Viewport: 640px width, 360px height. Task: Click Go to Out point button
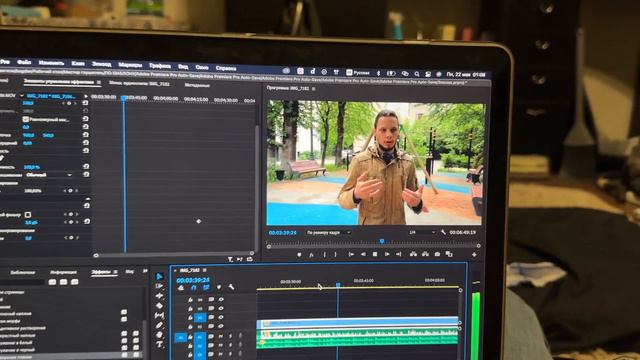pyautogui.click(x=399, y=254)
